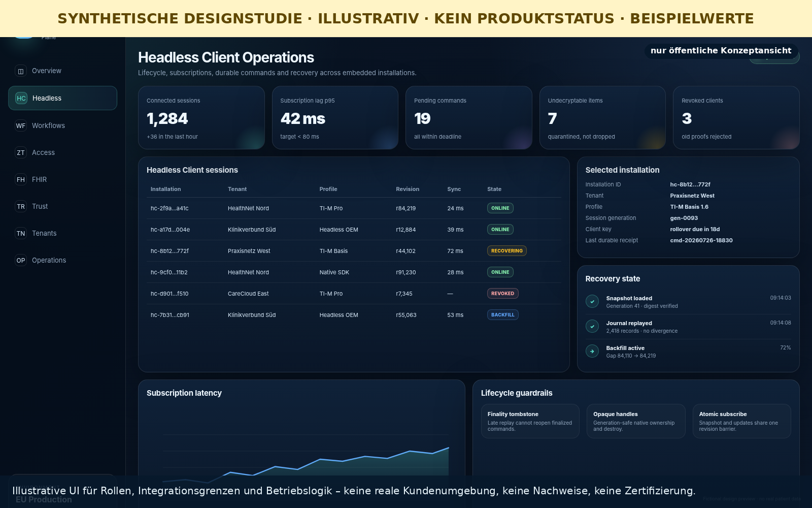This screenshot has height=508, width=812.
Task: Click the Subscription latency line chart
Action: [306, 457]
